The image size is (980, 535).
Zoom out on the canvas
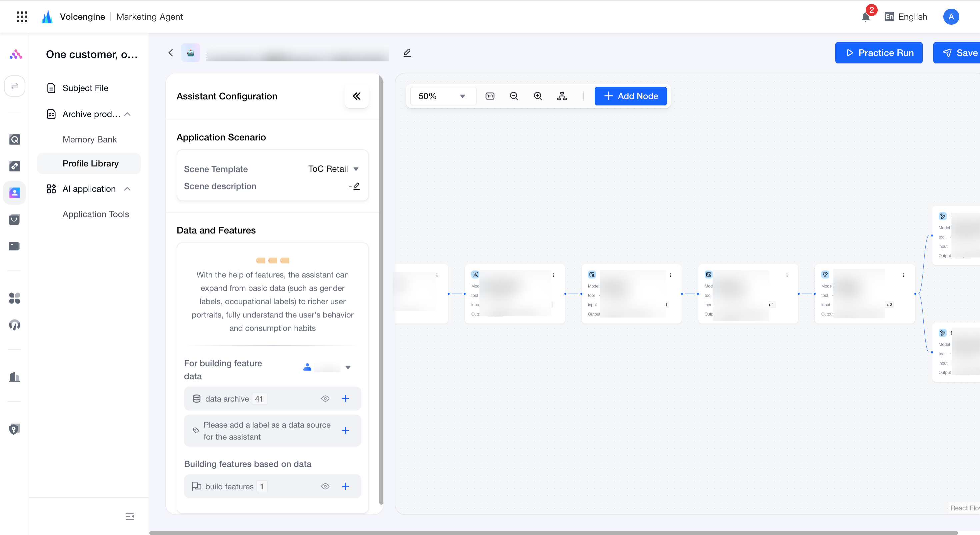[514, 96]
